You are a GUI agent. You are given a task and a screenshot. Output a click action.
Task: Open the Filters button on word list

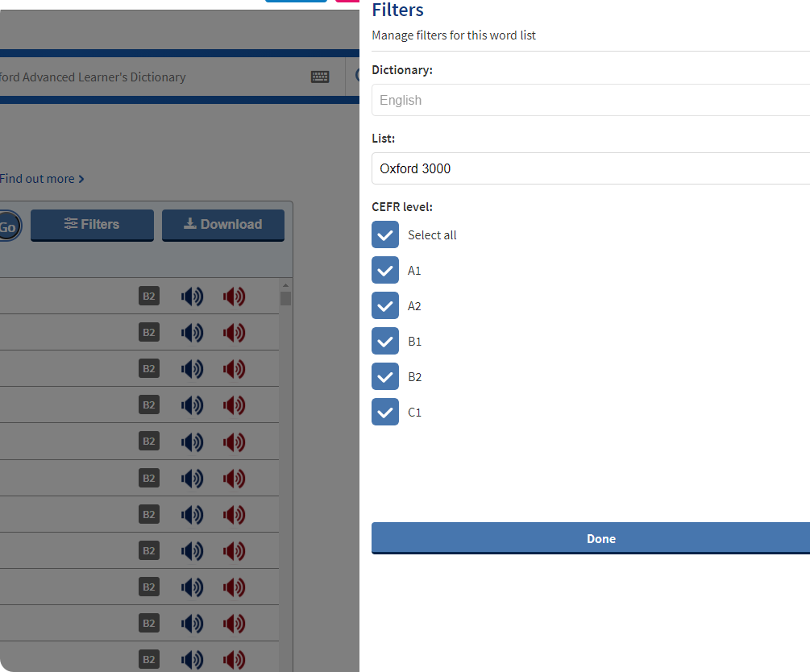point(92,225)
